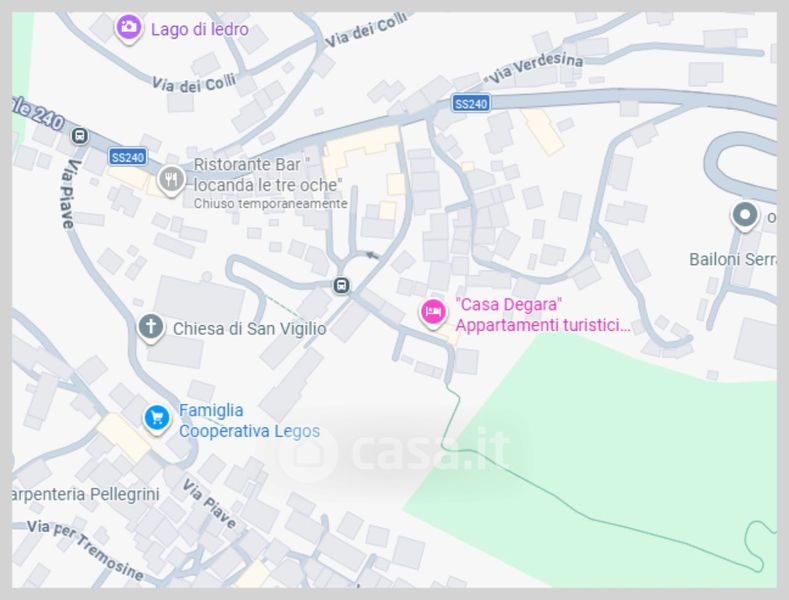
Task: Click Famiglia Cooperativa Legos text label
Action: pos(249,421)
